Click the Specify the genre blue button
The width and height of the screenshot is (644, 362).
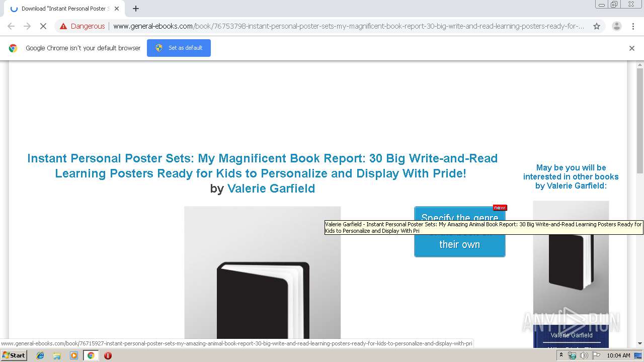click(459, 231)
